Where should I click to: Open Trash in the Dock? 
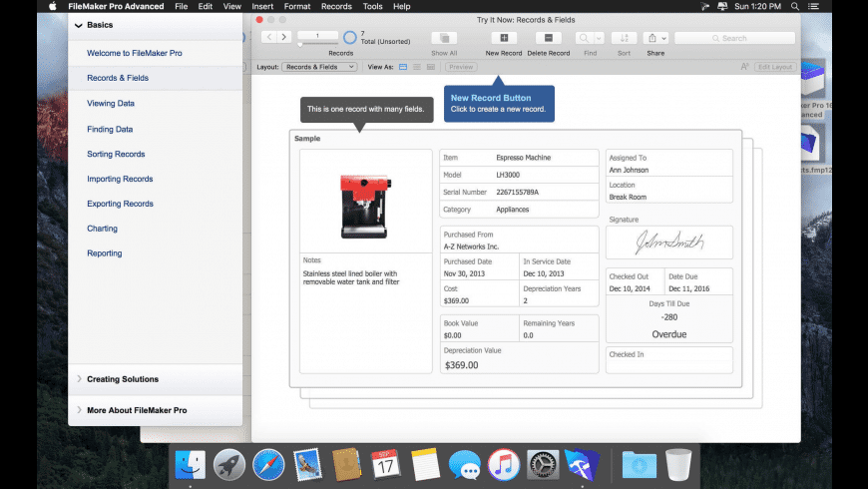(678, 464)
